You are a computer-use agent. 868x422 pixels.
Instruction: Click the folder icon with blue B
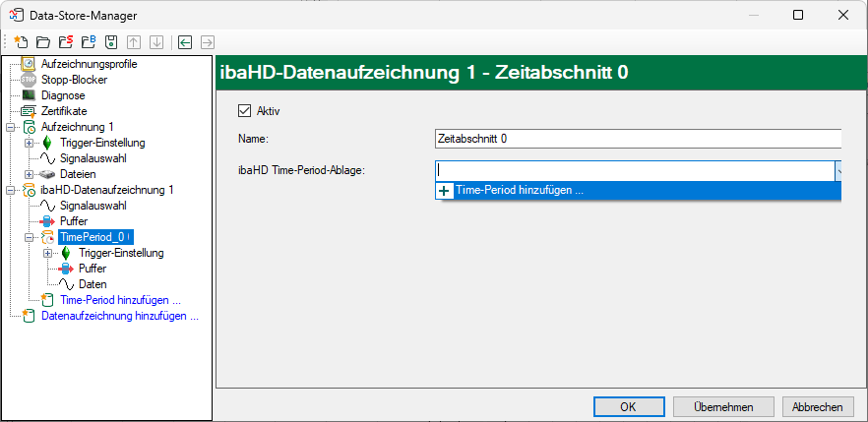click(88, 42)
